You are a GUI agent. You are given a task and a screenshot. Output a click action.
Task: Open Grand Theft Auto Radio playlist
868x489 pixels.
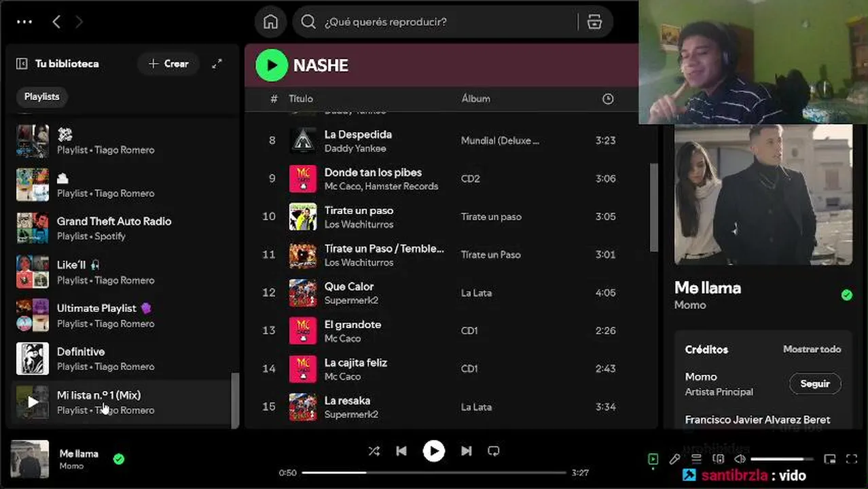coord(122,228)
